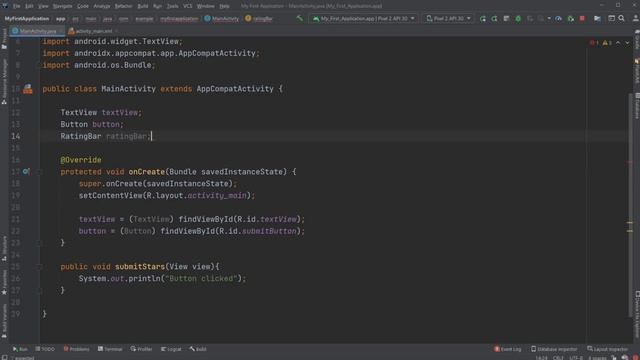Click line number 14 in the gutter
Screen dimensions: 640x360
point(16,136)
